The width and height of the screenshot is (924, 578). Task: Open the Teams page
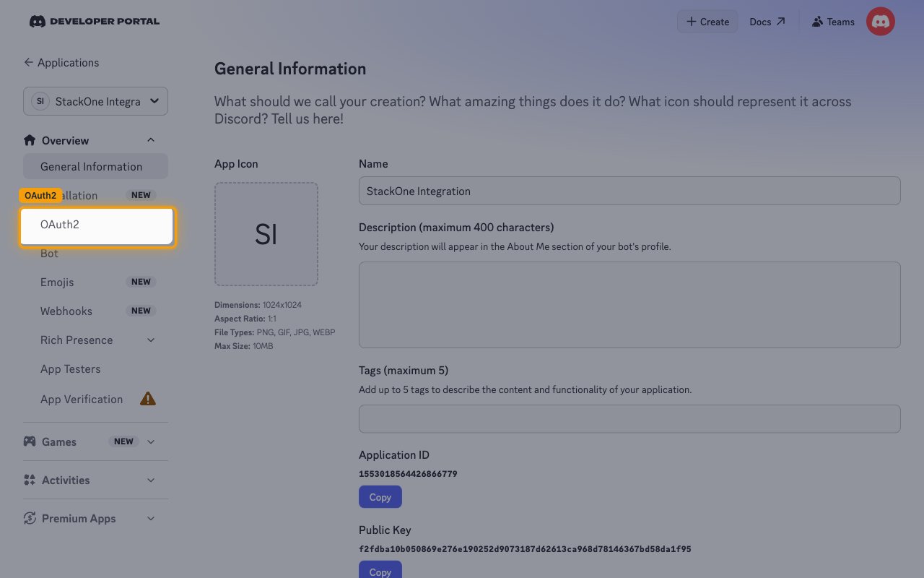pos(833,22)
